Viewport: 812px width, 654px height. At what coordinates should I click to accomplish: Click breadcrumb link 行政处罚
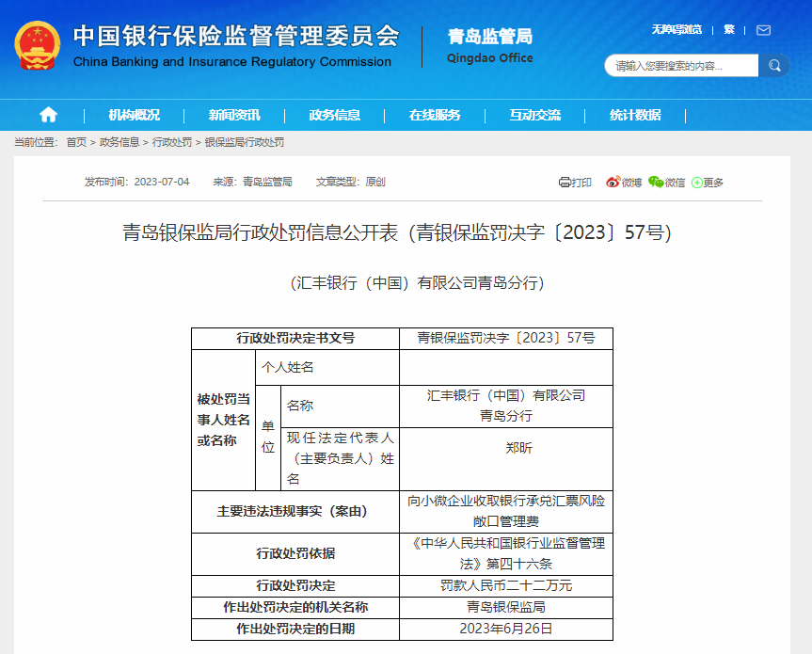(x=172, y=142)
